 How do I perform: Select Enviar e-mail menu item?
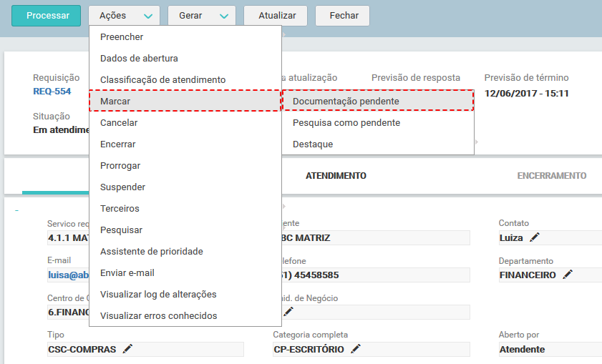click(185, 273)
